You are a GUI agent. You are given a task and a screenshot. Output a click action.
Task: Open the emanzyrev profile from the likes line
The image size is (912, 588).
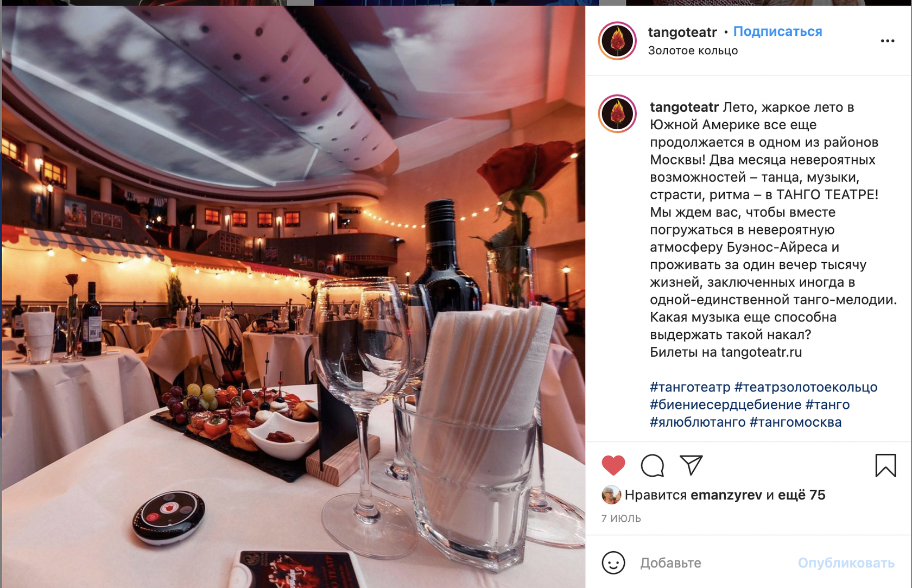(726, 495)
